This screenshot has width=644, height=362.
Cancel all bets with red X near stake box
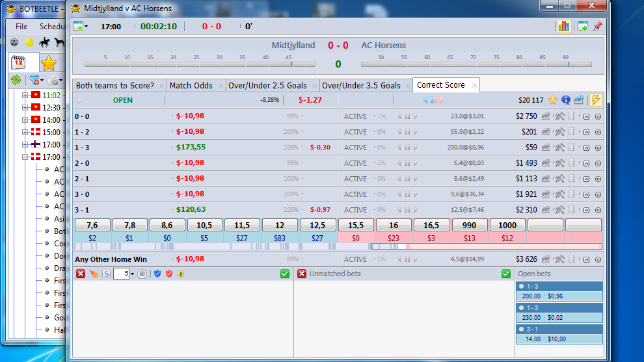[x=81, y=274]
